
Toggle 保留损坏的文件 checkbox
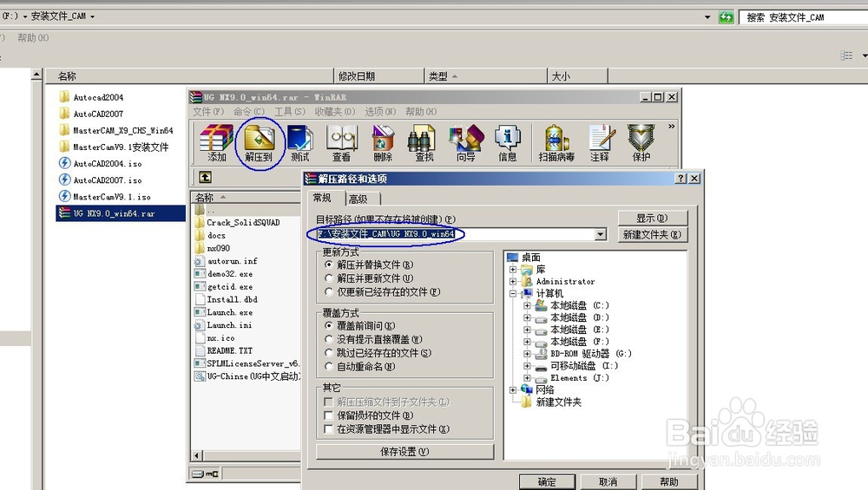(328, 415)
